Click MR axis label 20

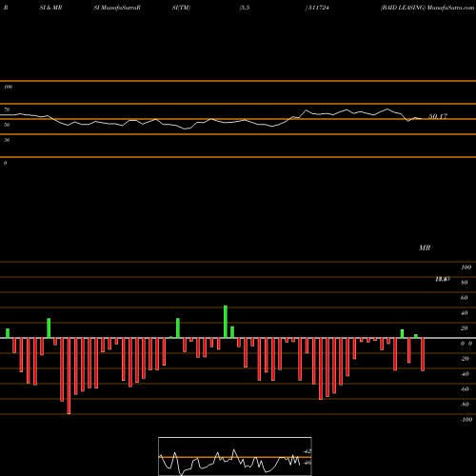click(465, 328)
